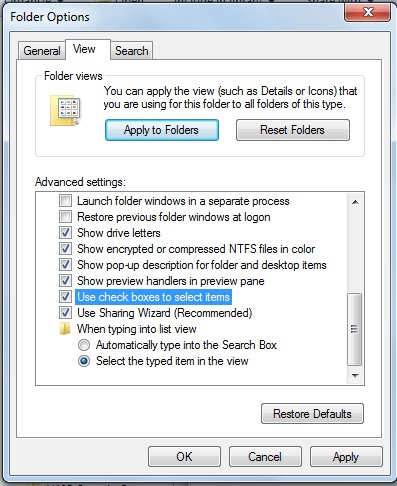Disable Use Sharing Wizard option
This screenshot has width=397, height=486.
pyautogui.click(x=65, y=313)
